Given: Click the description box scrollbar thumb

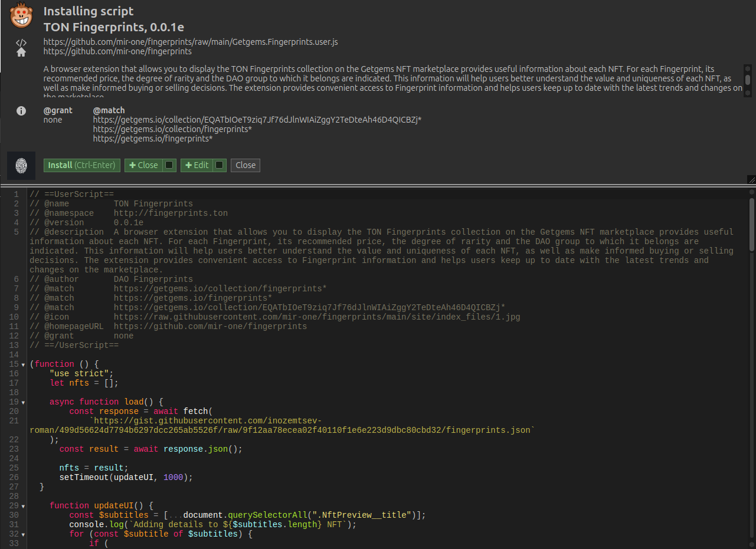Looking at the screenshot, I should 748,80.
